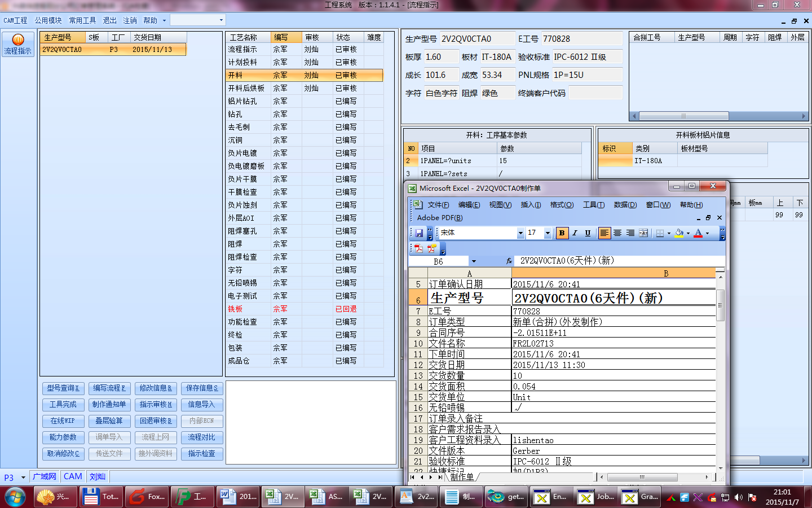Open the Borders dropdown arrow
The height and width of the screenshot is (508, 812).
669,233
